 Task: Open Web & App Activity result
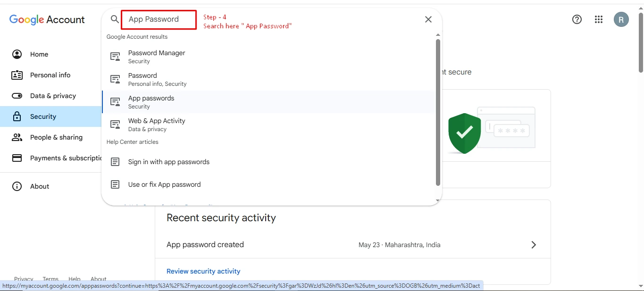coord(157,125)
